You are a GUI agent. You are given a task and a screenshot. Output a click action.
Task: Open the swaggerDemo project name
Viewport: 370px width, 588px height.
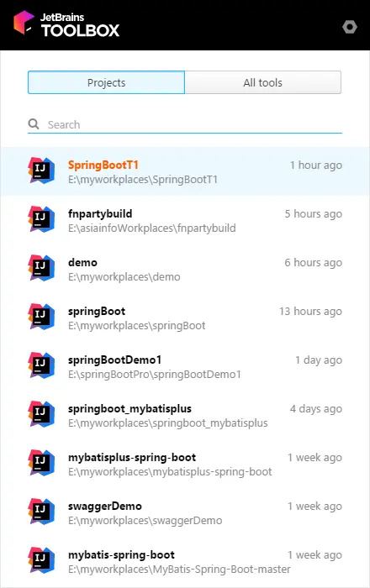pyautogui.click(x=105, y=507)
